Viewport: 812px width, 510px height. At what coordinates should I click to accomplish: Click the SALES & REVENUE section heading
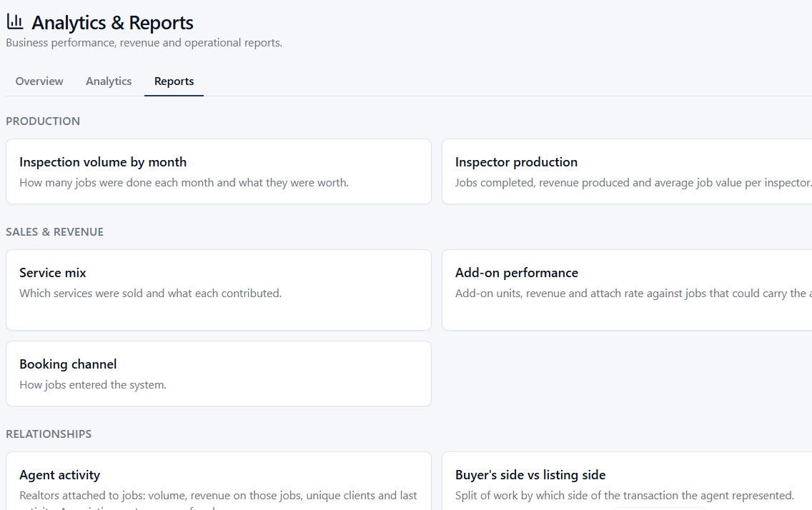pyautogui.click(x=55, y=231)
